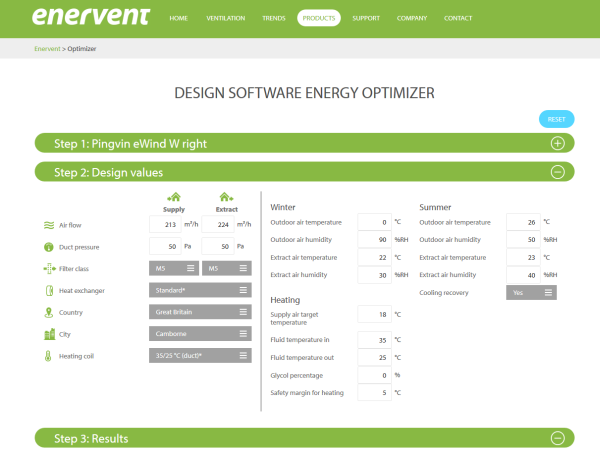Collapse Step 3 Results section

click(558, 438)
